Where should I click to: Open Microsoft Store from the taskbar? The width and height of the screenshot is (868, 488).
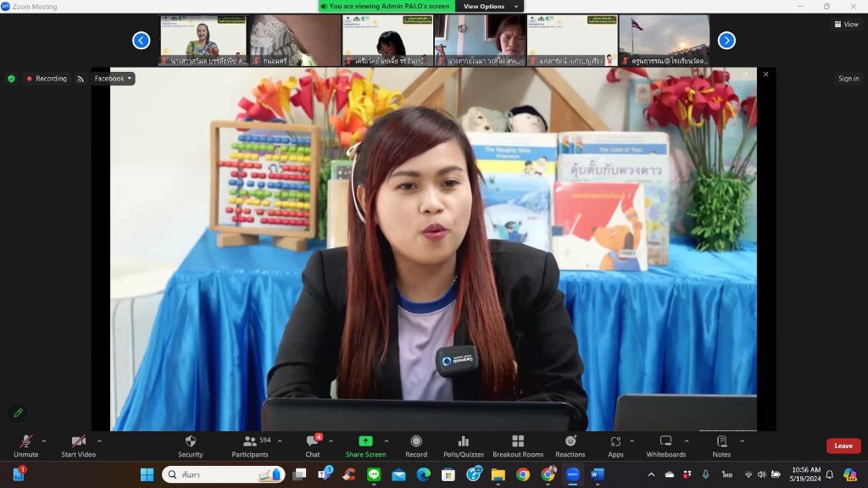click(x=448, y=474)
